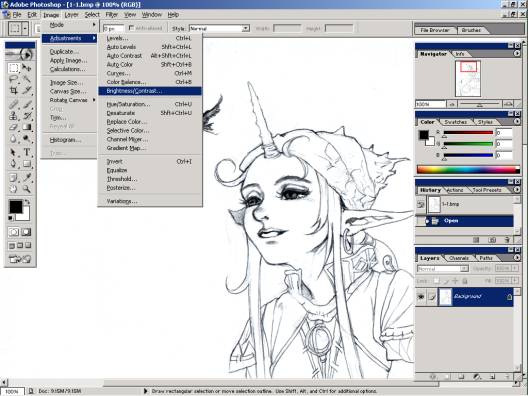This screenshot has height=396, width=528.
Task: Set history brush source beside 1-1.bmp snapshot
Action: tap(421, 204)
